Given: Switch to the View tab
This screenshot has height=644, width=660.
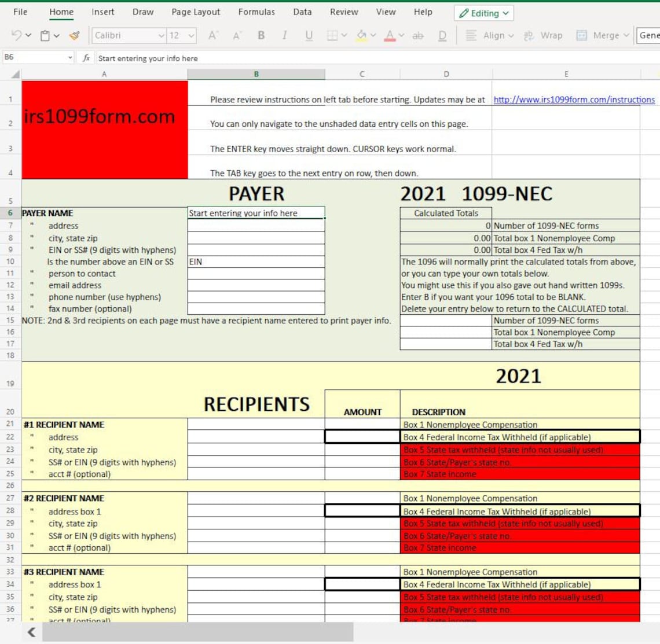Looking at the screenshot, I should click(386, 12).
